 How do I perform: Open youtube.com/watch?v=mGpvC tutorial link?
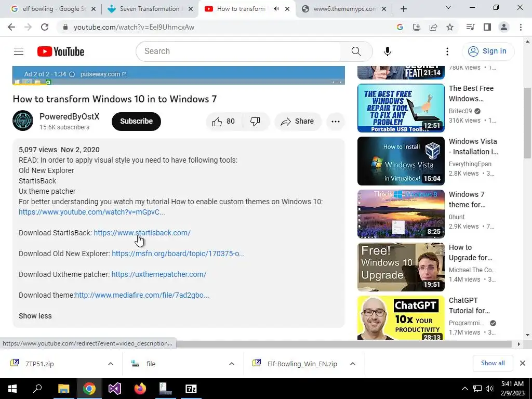(91, 212)
